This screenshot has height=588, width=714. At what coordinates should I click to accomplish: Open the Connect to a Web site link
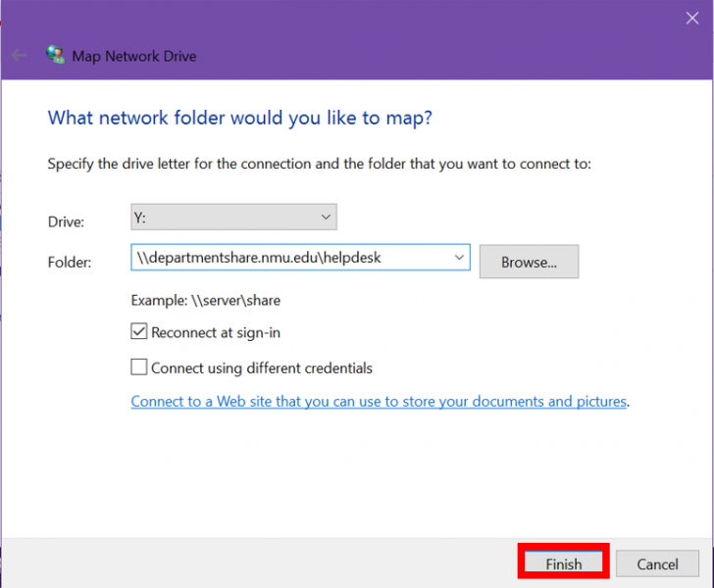tap(379, 402)
